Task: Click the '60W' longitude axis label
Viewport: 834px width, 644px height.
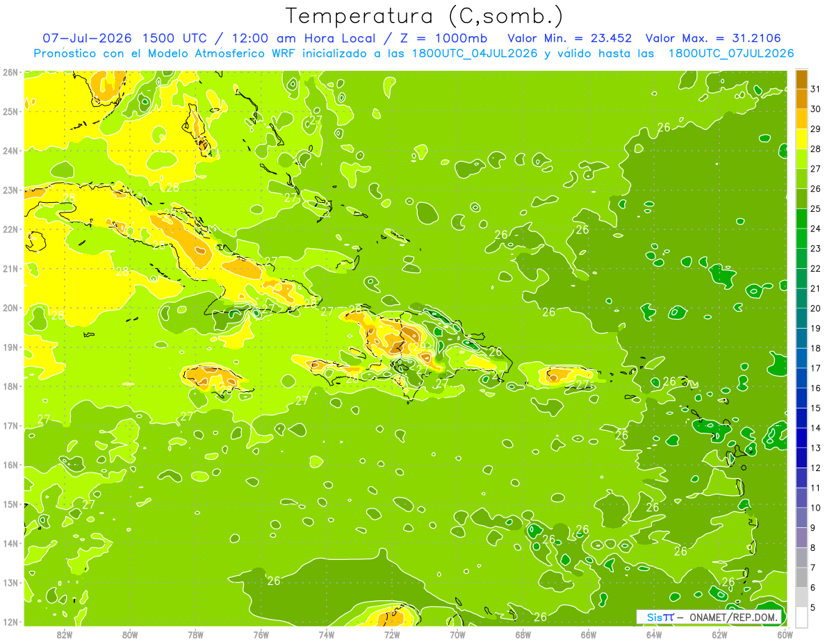Action: pyautogui.click(x=785, y=634)
